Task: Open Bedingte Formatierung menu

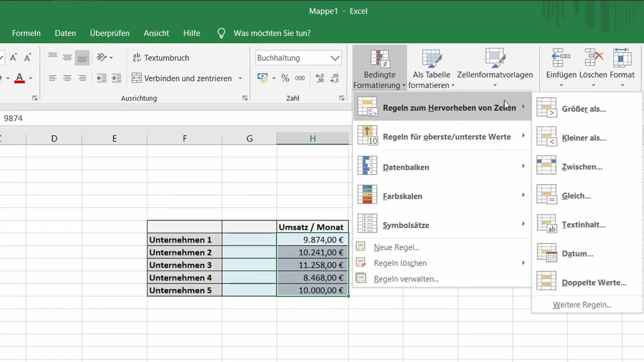Action: click(380, 69)
